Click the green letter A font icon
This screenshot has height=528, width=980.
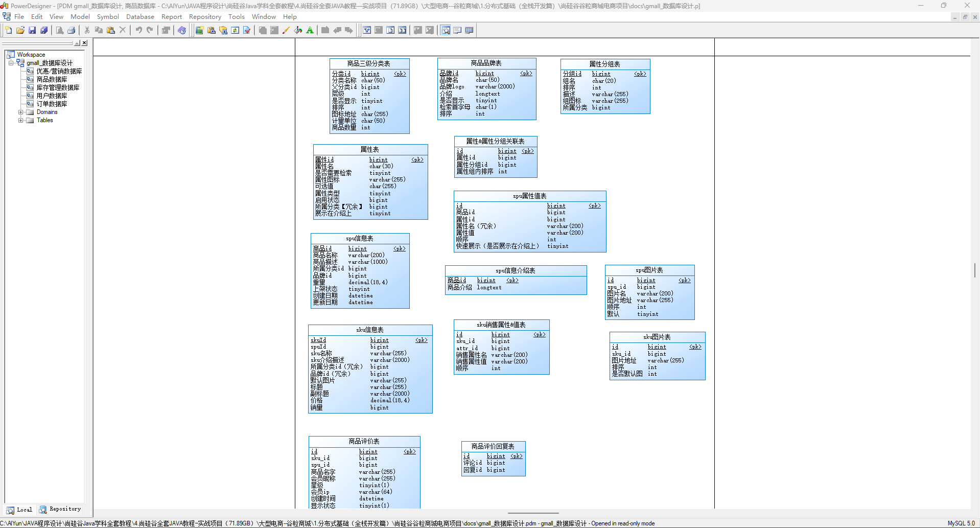tap(310, 30)
